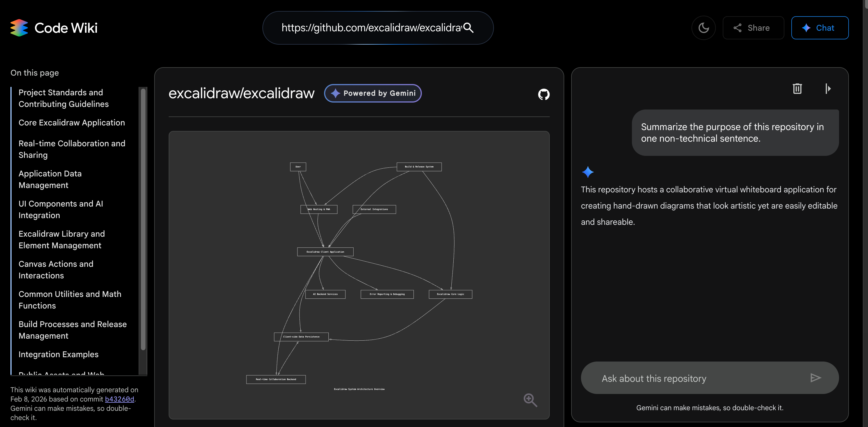The image size is (868, 427).
Task: Open commit b43260d link
Action: [119, 399]
